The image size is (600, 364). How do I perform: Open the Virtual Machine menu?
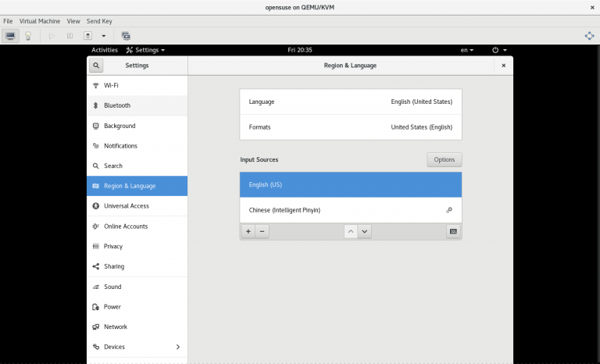(40, 21)
